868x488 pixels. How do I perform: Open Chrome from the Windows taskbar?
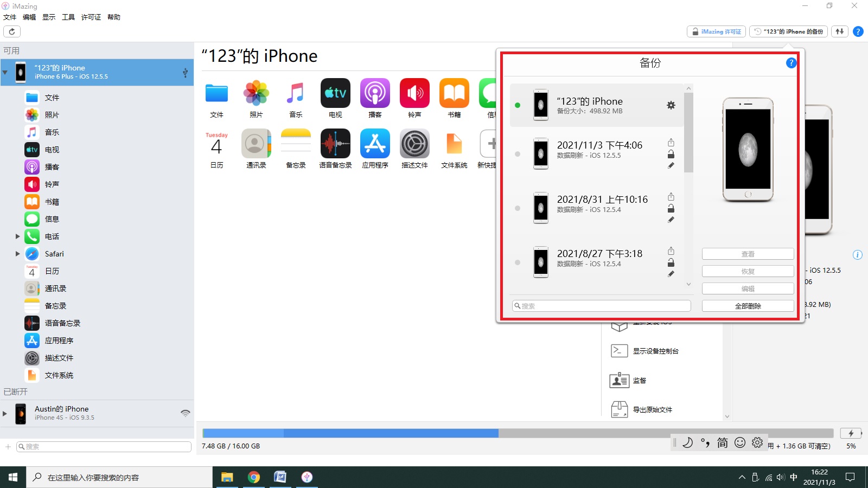tap(253, 477)
